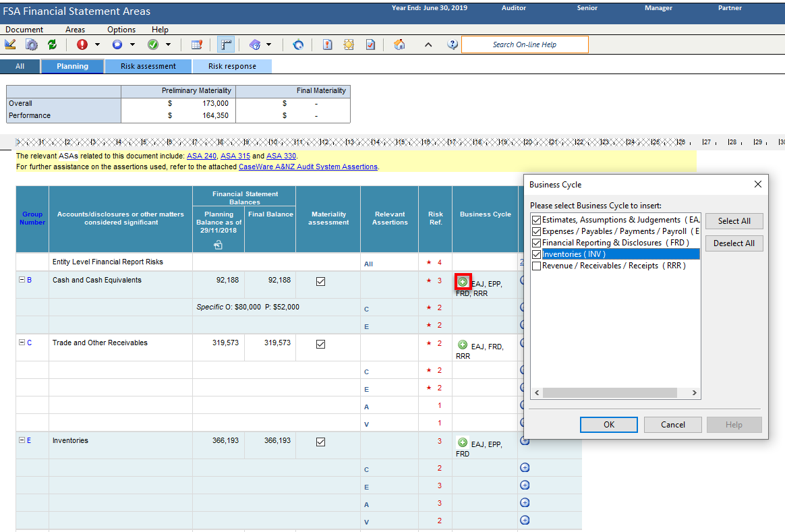Image resolution: width=785 pixels, height=532 pixels.
Task: Click the settings gear toolbar icon
Action: coord(31,45)
